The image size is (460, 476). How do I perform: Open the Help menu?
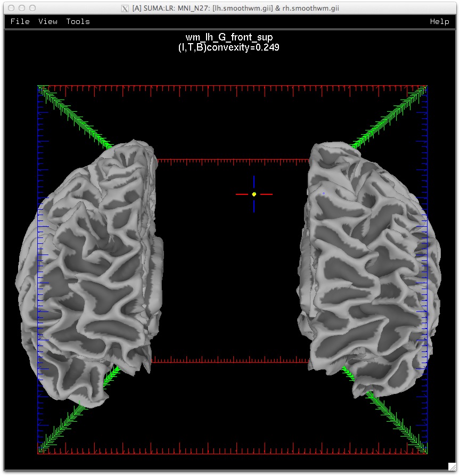click(439, 21)
